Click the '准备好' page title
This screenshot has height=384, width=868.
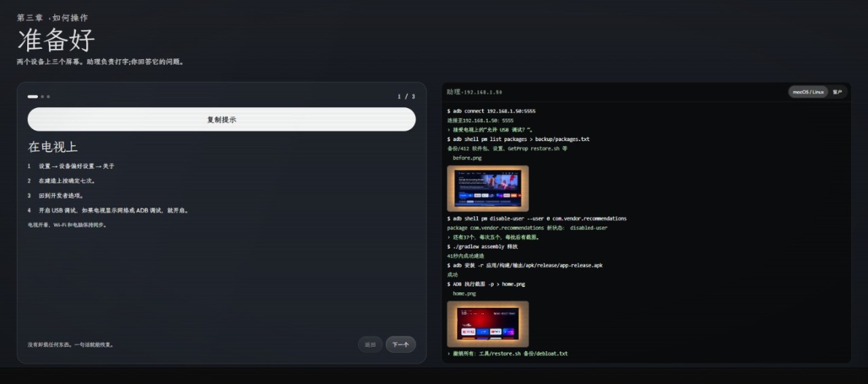click(56, 40)
